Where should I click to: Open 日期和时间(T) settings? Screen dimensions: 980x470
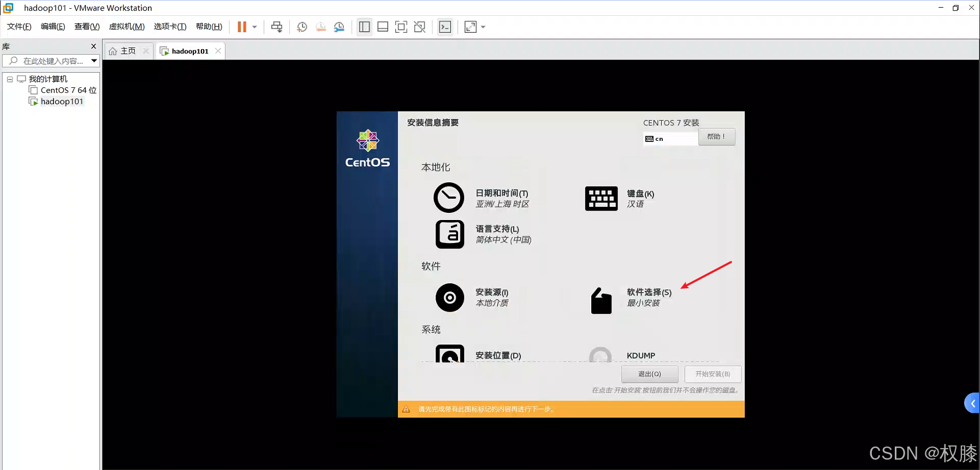click(502, 193)
